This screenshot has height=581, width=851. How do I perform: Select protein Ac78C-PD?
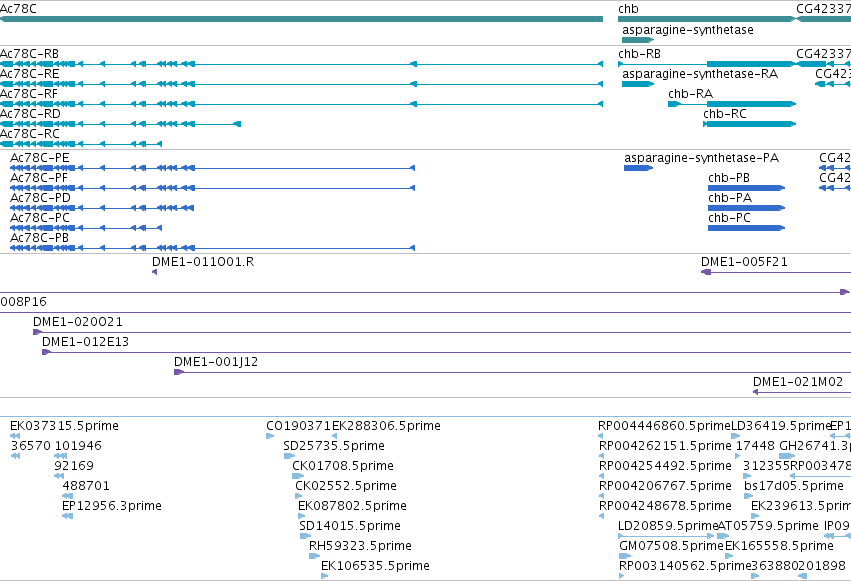102,208
